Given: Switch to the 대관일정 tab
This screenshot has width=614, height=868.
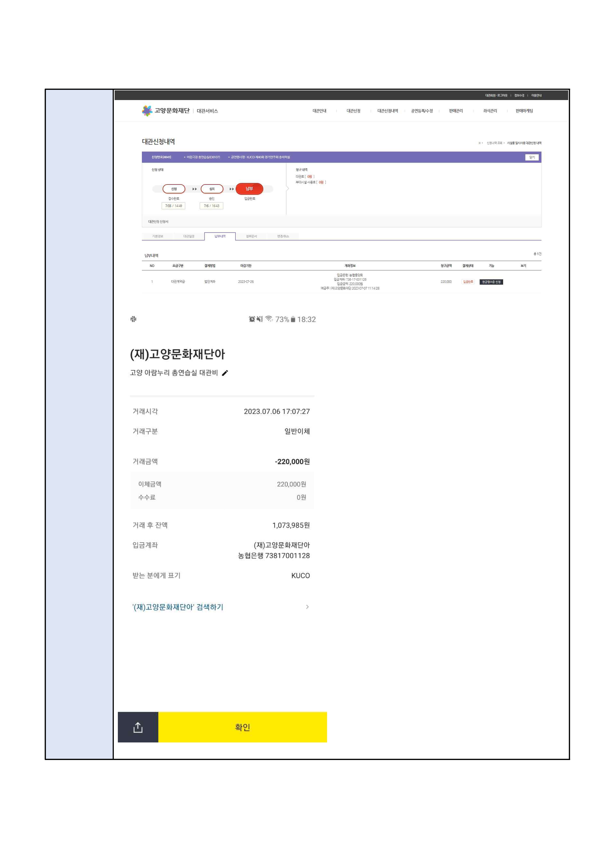Looking at the screenshot, I should pos(189,237).
